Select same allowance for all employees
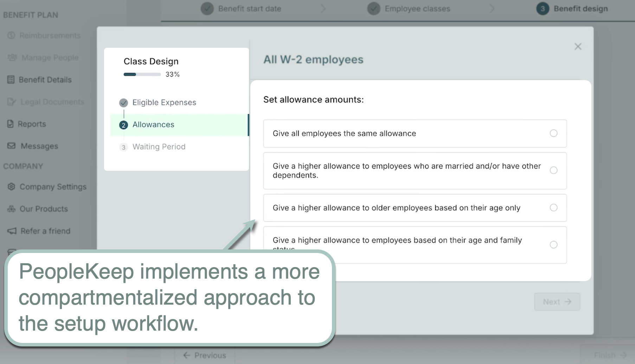This screenshot has height=364, width=635. (415, 134)
